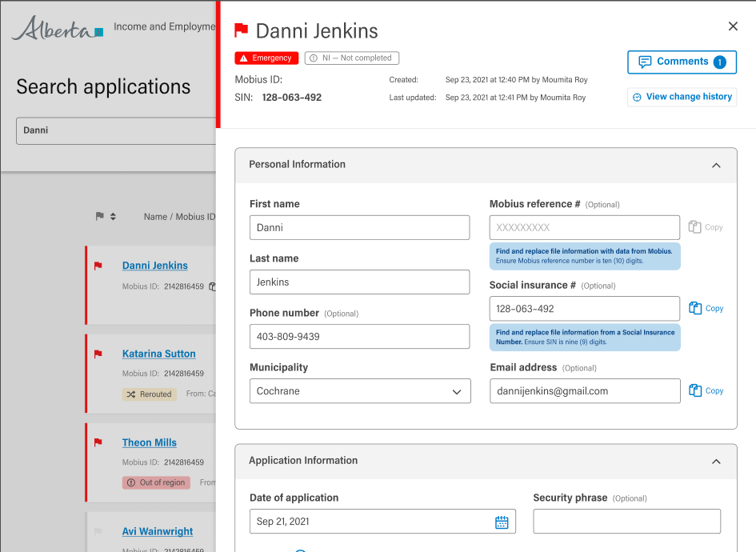756x552 pixels.
Task: Focus the Mobius reference number field
Action: click(585, 227)
